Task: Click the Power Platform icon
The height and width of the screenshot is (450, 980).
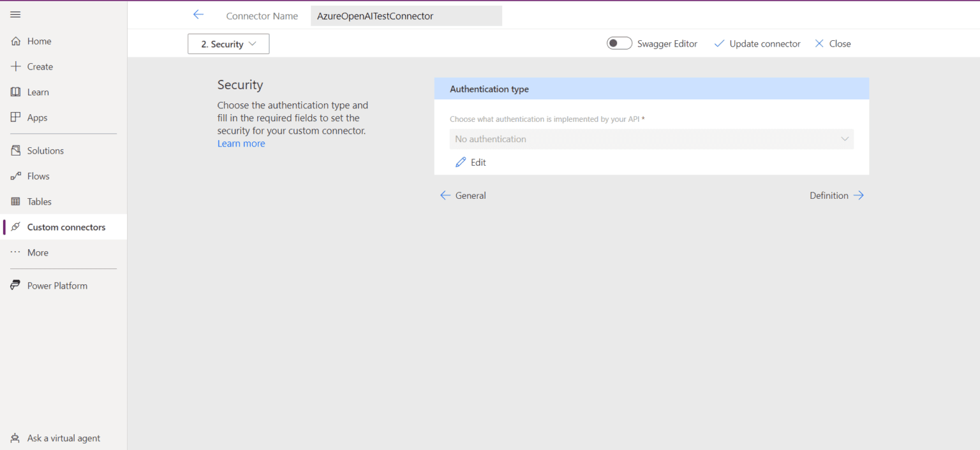Action: [x=15, y=286]
